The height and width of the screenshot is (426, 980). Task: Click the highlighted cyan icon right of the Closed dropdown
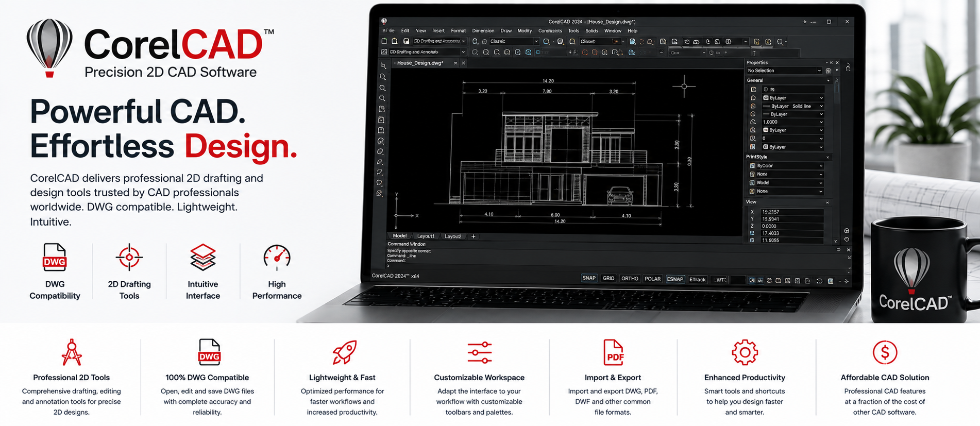point(633,41)
